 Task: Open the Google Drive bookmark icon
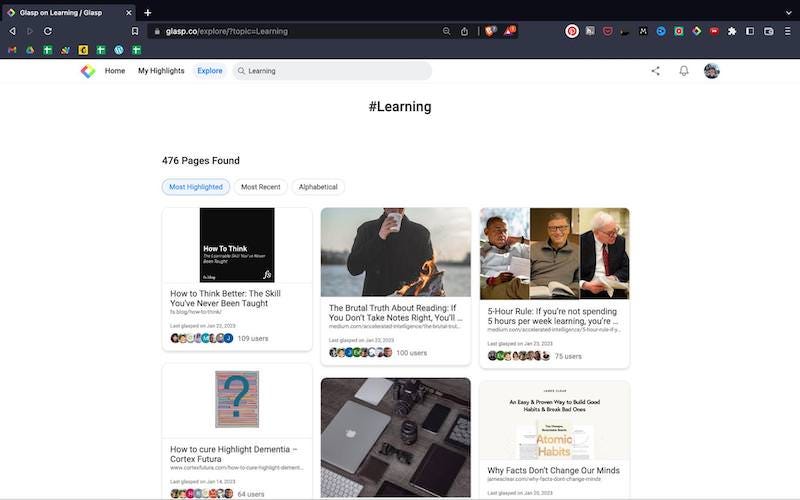click(x=30, y=50)
